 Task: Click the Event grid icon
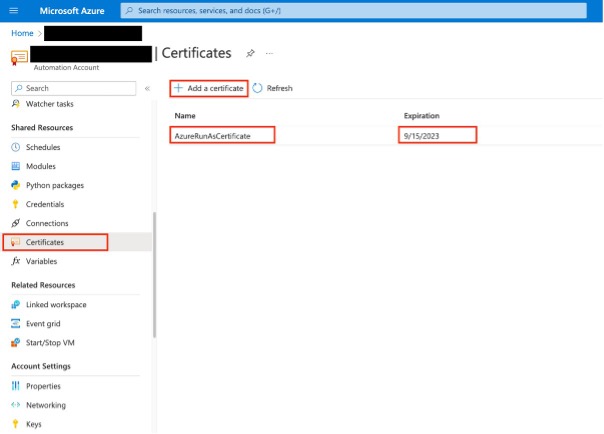(15, 323)
